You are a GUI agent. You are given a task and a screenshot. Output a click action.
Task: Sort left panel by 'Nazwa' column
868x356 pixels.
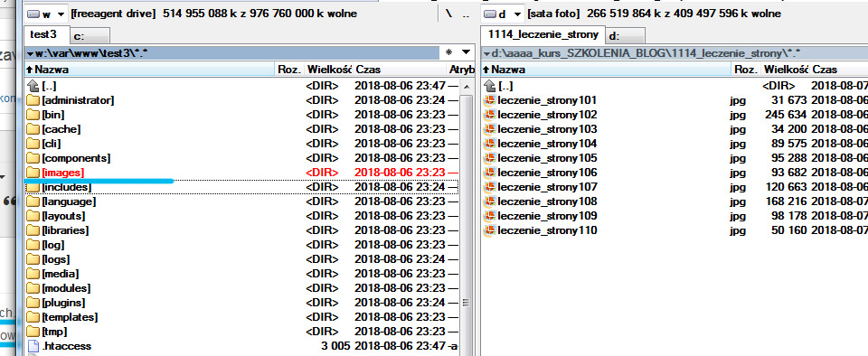150,70
